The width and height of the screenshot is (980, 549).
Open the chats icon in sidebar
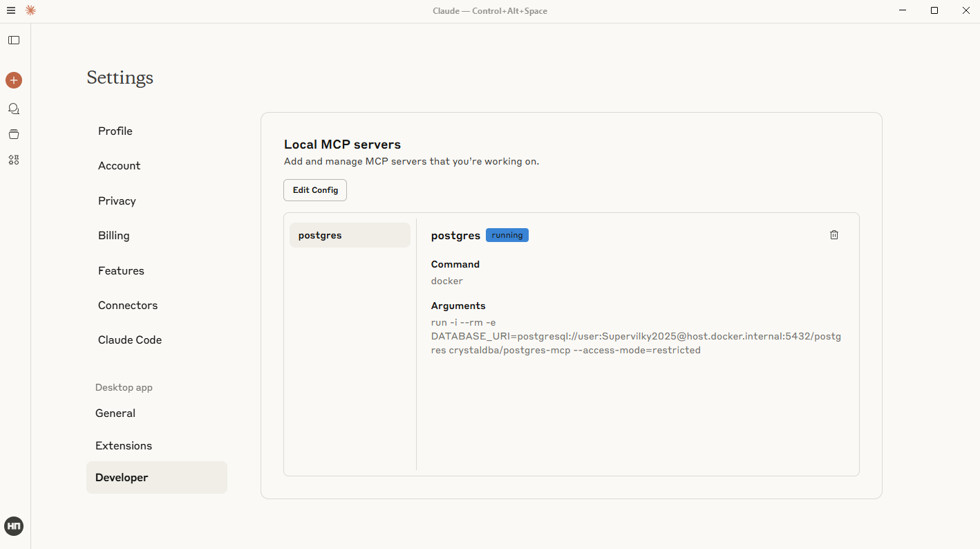coord(14,109)
